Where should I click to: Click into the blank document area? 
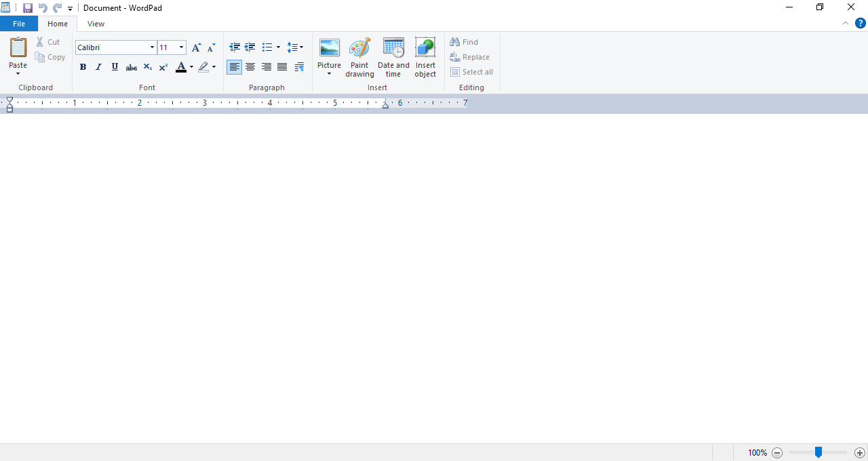pos(434,271)
